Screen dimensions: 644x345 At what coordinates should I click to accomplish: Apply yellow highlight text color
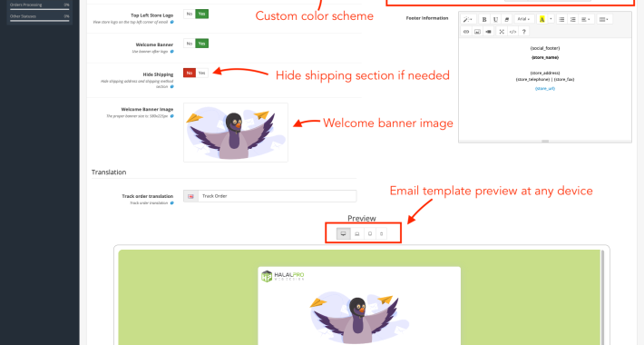[542, 19]
